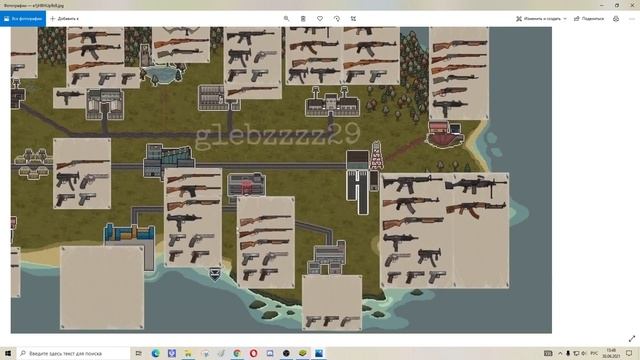
Task: Rotate the photo
Action: pos(337,19)
